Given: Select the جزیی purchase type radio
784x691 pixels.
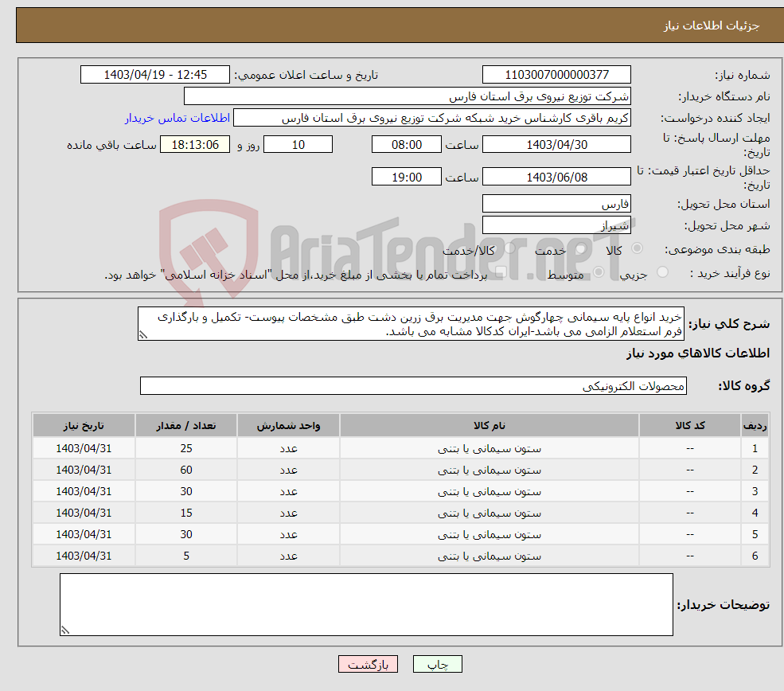Looking at the screenshot, I should pos(662,272).
